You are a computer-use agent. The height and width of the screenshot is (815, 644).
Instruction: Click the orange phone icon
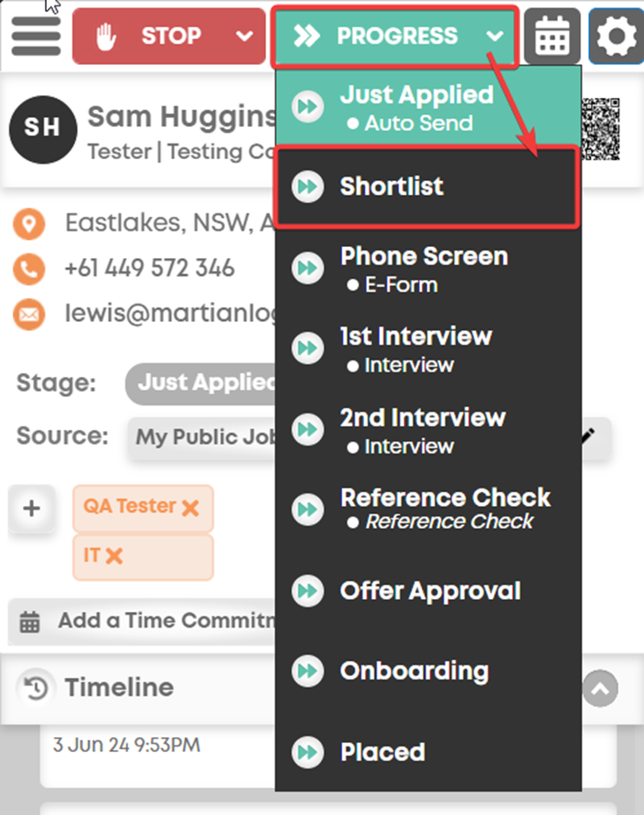pos(29,269)
